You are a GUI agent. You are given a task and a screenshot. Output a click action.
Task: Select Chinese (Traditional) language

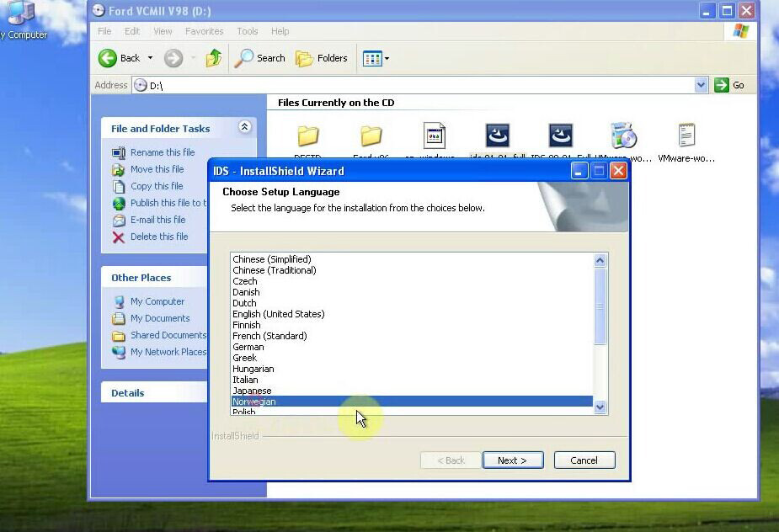(x=413, y=270)
